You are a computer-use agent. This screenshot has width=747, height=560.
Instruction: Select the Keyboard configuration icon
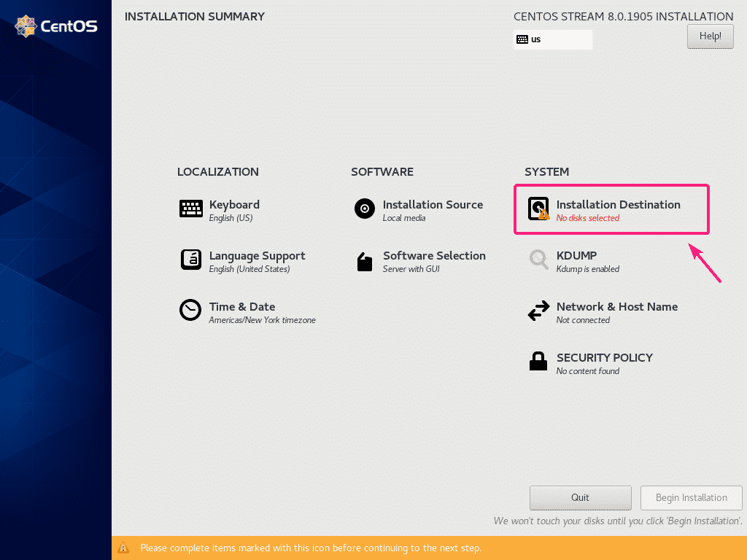(x=190, y=209)
